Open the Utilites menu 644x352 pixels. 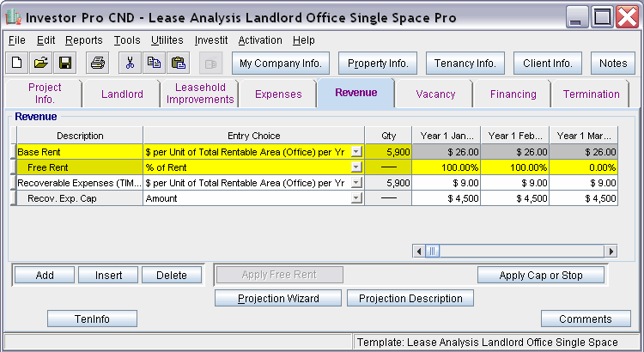coord(167,40)
